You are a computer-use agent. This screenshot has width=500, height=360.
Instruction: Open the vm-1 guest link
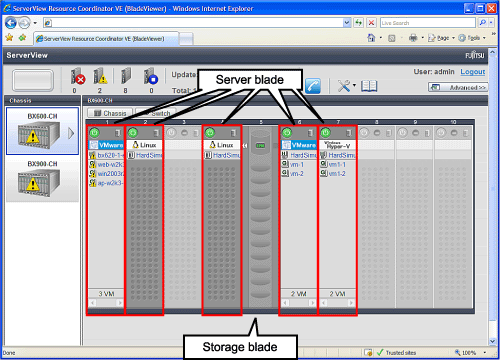click(x=297, y=165)
